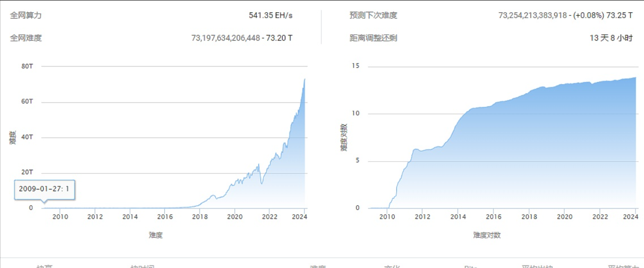644x268 pixels.
Task: Select the 541.35 EH/s hashrate value
Action: pyautogui.click(x=270, y=15)
